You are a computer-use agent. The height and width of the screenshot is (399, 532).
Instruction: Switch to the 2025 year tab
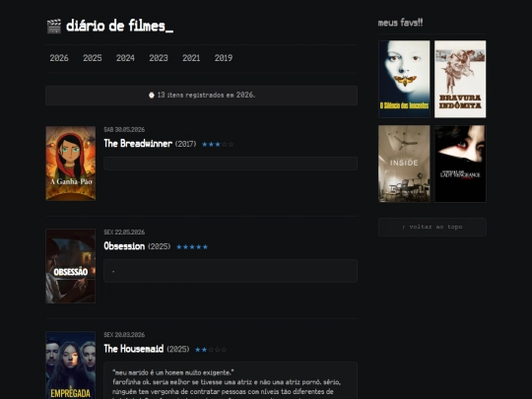coord(93,58)
